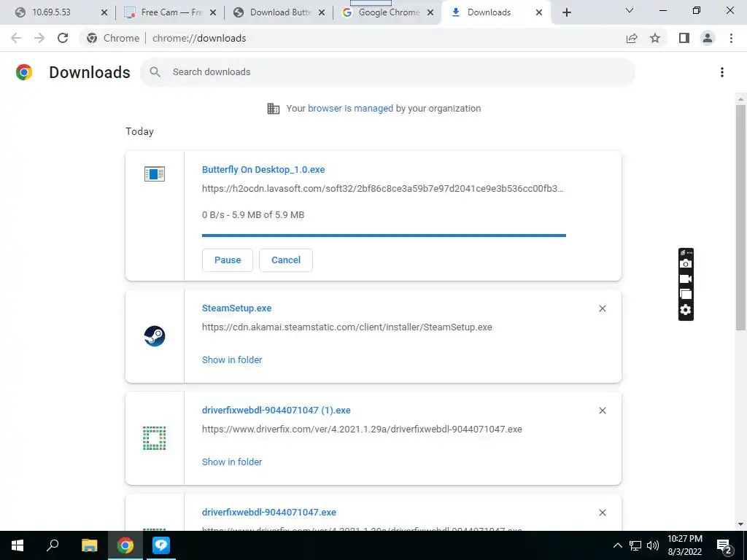Image resolution: width=747 pixels, height=560 pixels.
Task: Show SteamSetup.exe in folder
Action: tap(232, 360)
